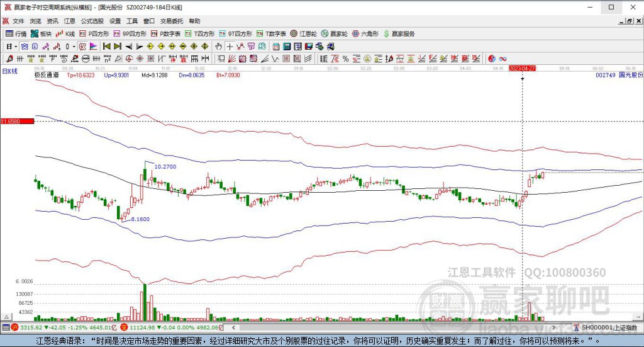Image resolution: width=644 pixels, height=347 pixels.
Task: Open the 帮助 menu
Action: (x=195, y=21)
